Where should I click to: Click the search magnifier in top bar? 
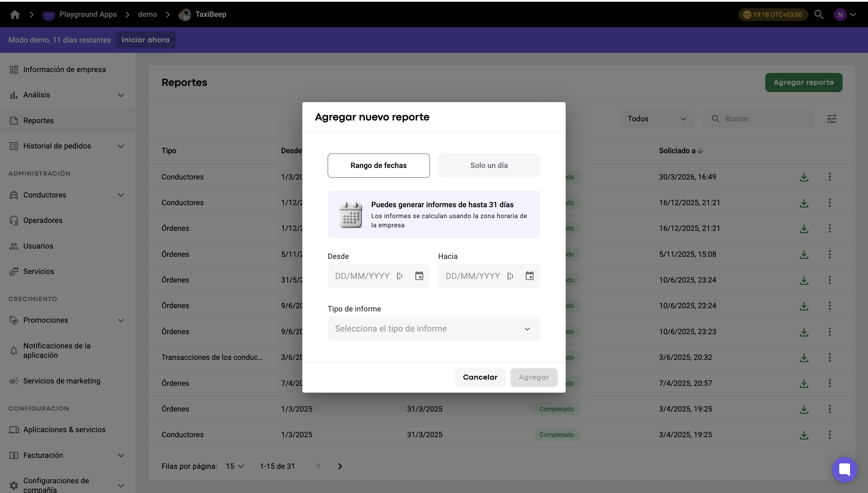[819, 14]
